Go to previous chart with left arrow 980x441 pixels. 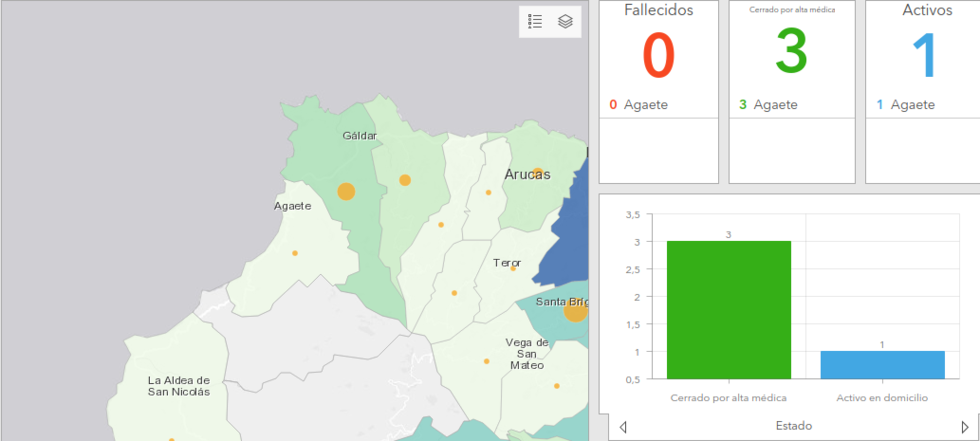coord(623,427)
